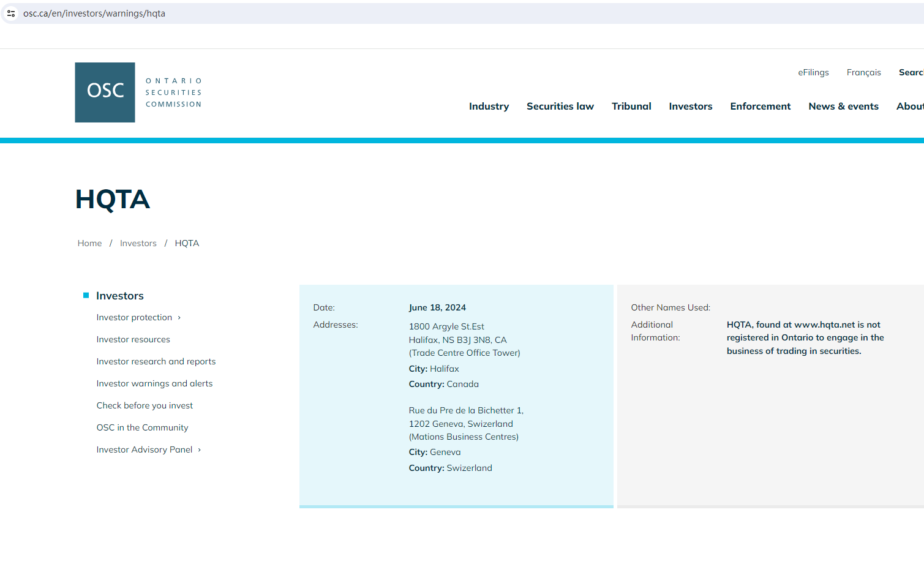The width and height of the screenshot is (924, 564).
Task: Click the site info icon in address bar
Action: [11, 13]
